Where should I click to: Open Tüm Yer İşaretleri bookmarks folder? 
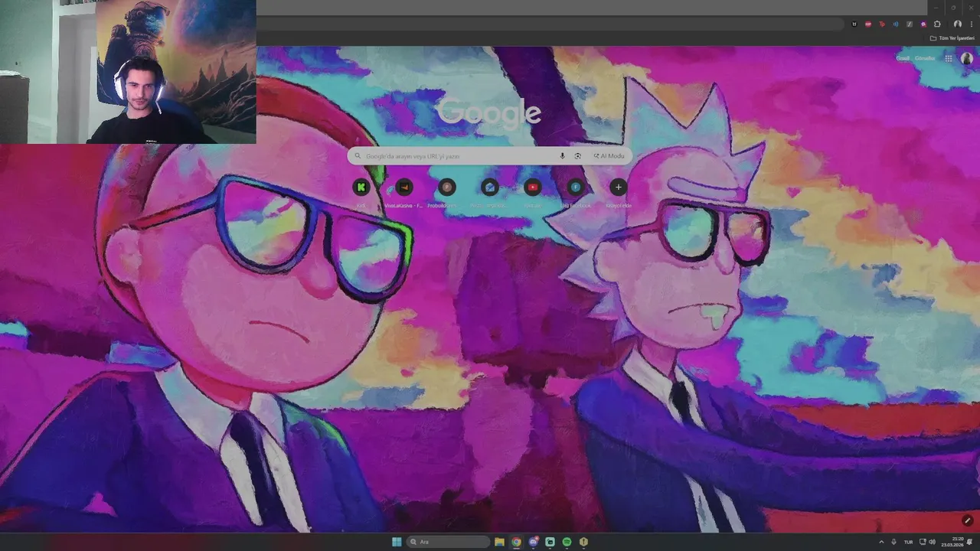[952, 37]
